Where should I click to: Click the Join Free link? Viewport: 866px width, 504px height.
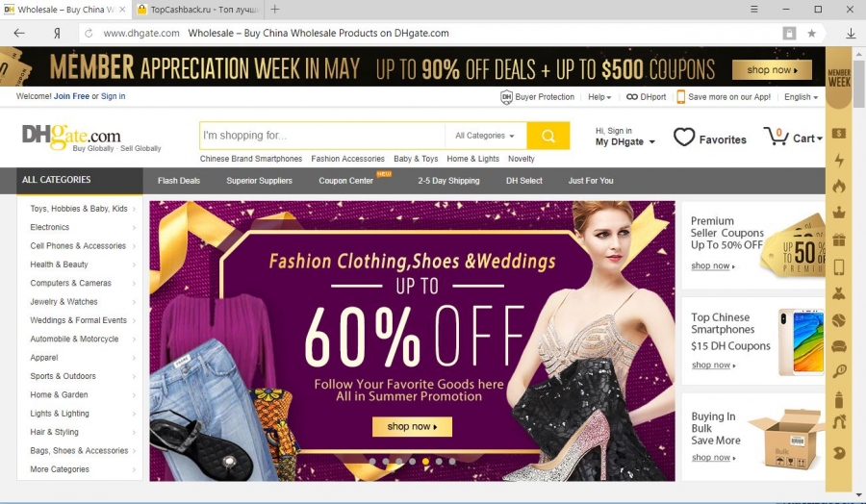click(x=71, y=96)
